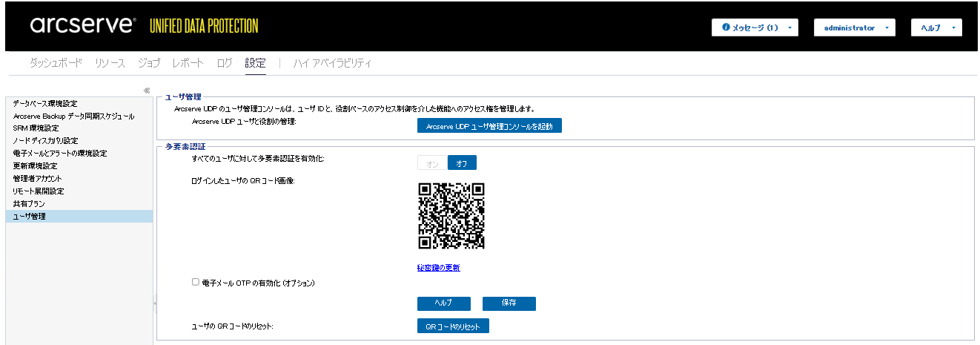The image size is (980, 345).
Task: Open the ヘルプ dropdown in header
Action: click(936, 27)
